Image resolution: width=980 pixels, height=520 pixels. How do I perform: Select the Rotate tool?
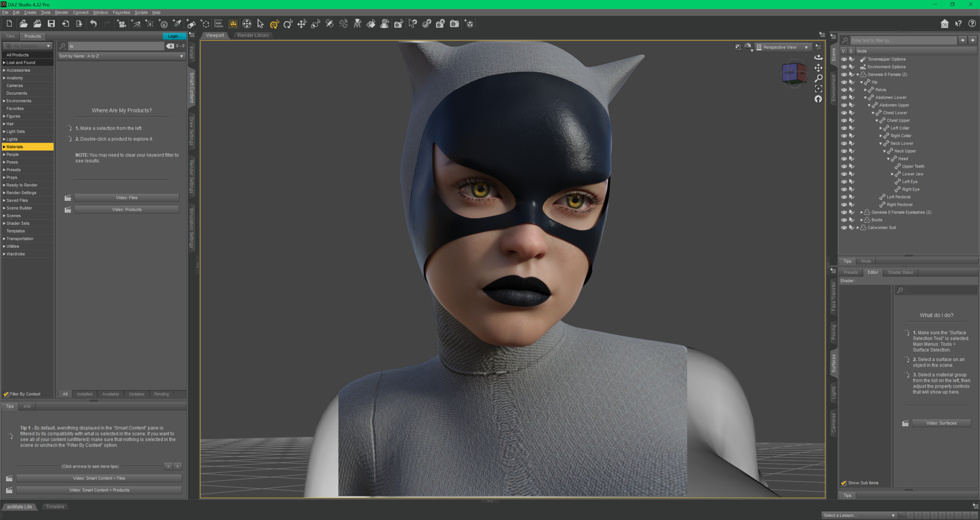[288, 24]
